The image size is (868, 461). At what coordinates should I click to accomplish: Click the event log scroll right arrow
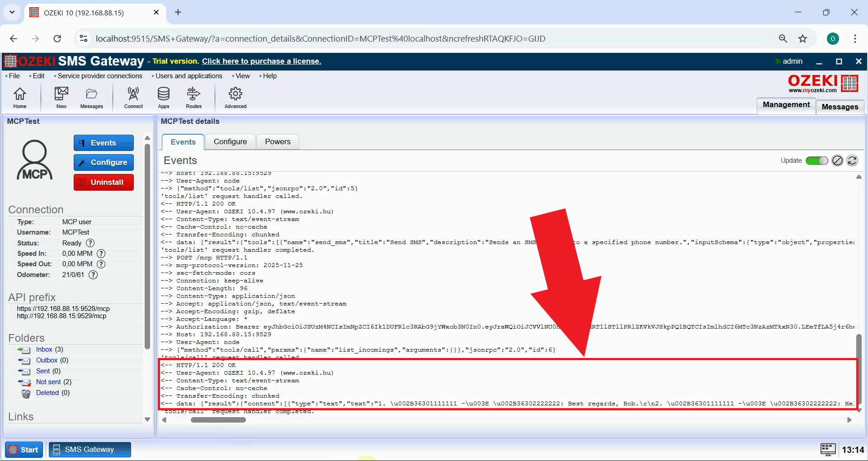click(849, 420)
